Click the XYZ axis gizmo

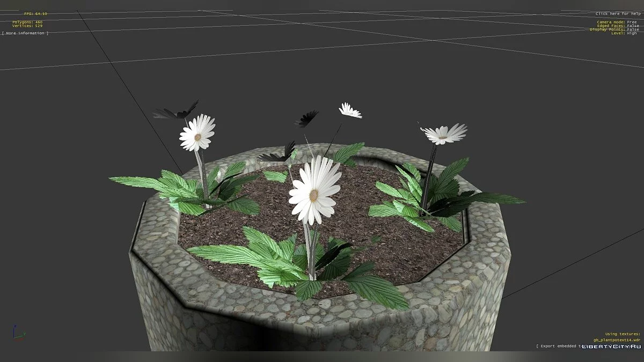17,333
